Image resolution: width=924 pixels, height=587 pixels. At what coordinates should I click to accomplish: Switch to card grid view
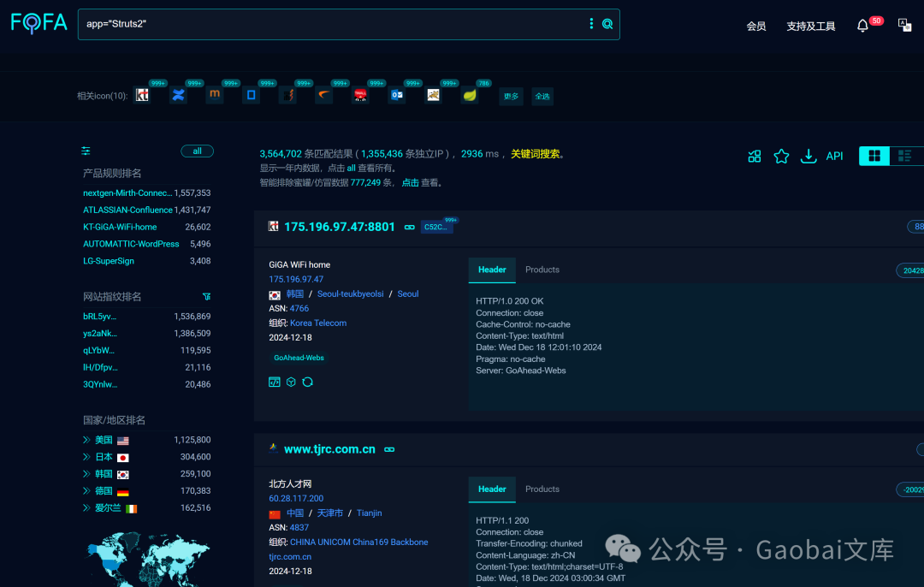coord(874,156)
